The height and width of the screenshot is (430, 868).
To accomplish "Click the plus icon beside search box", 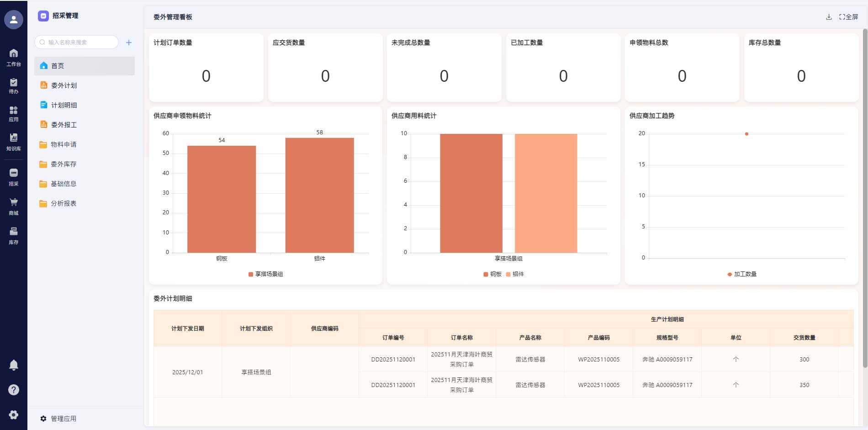I will click(x=129, y=42).
